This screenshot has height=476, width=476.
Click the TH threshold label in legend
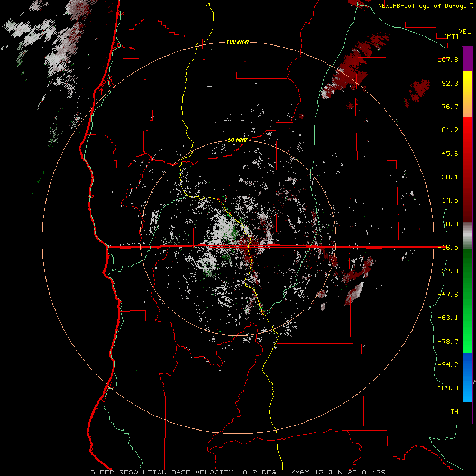454,412
